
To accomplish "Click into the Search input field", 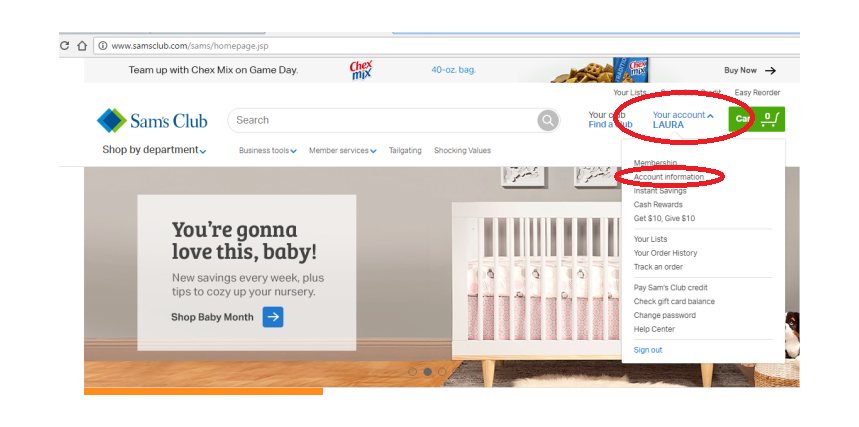I will 383,120.
